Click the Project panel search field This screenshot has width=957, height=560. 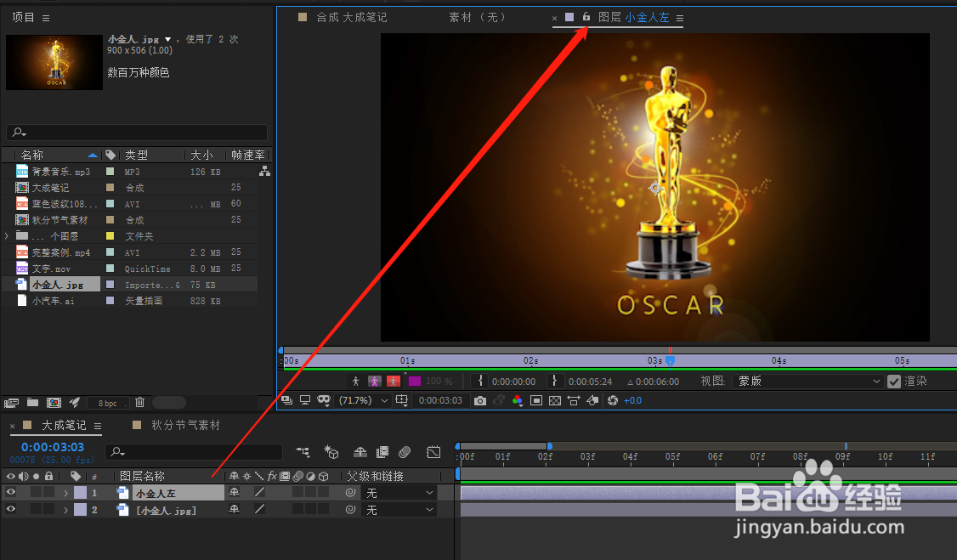137,132
